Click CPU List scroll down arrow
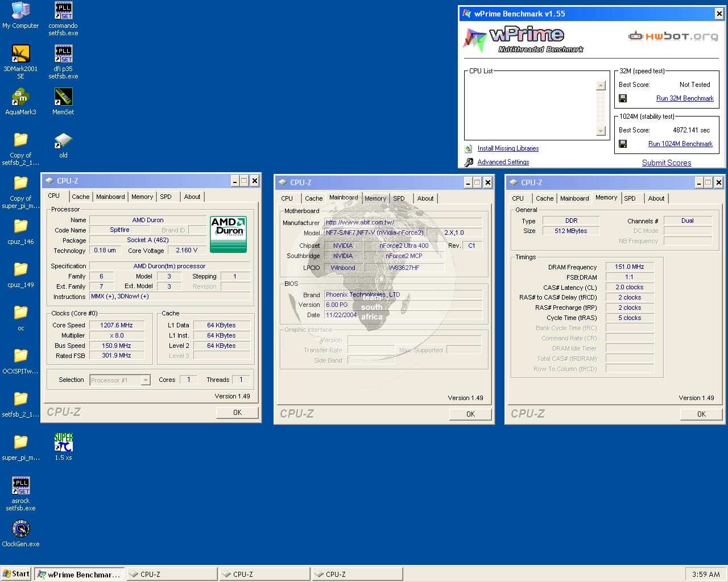The height and width of the screenshot is (582, 728). point(601,131)
